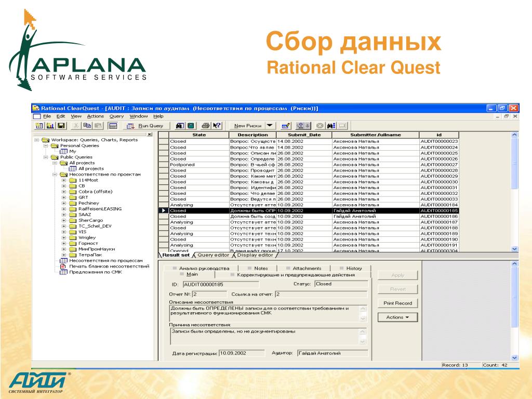The width and height of the screenshot is (532, 399).
Task: Open the Анализ руководства tab
Action: [201, 268]
